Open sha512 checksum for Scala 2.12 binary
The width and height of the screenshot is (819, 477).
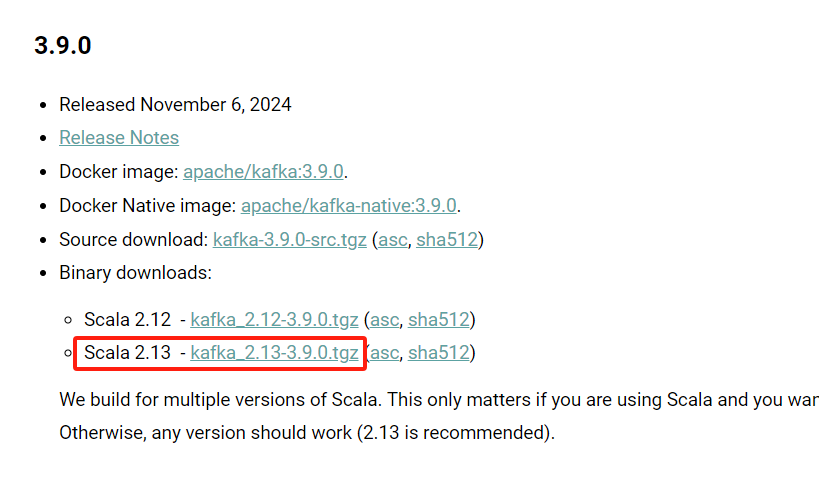click(439, 320)
